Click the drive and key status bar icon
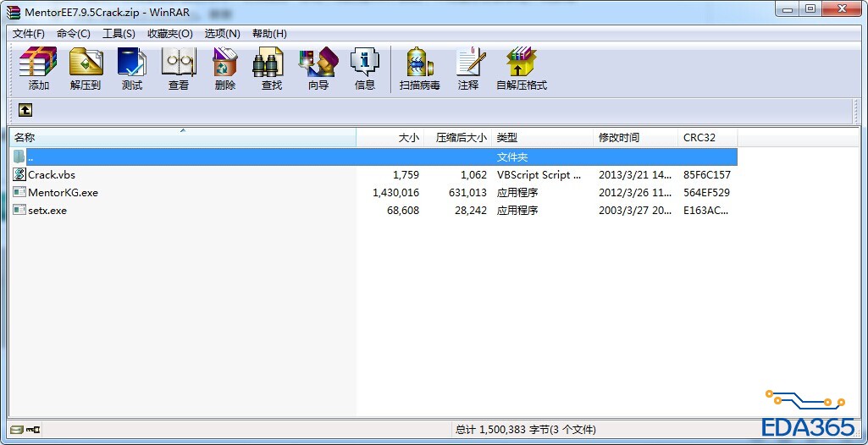Image resolution: width=868 pixels, height=445 pixels. (x=25, y=429)
